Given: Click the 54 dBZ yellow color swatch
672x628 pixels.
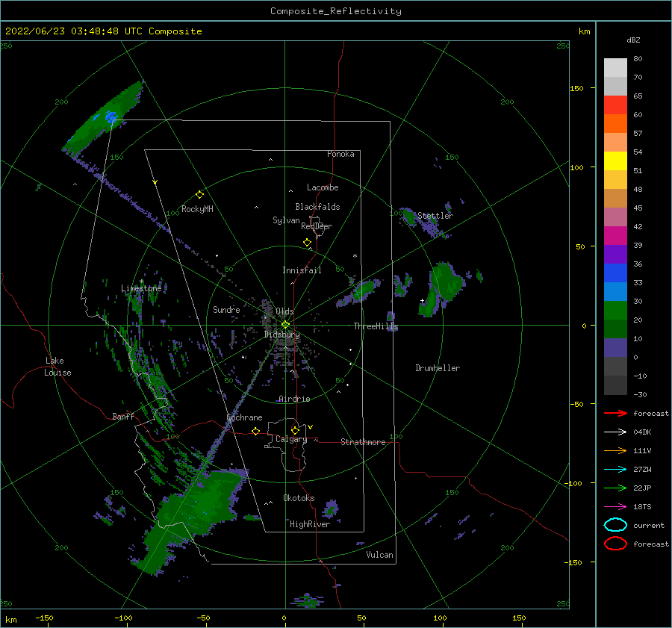Looking at the screenshot, I should [615, 161].
